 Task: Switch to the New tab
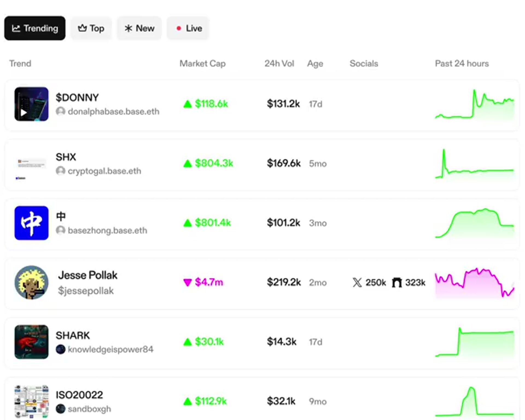point(139,28)
